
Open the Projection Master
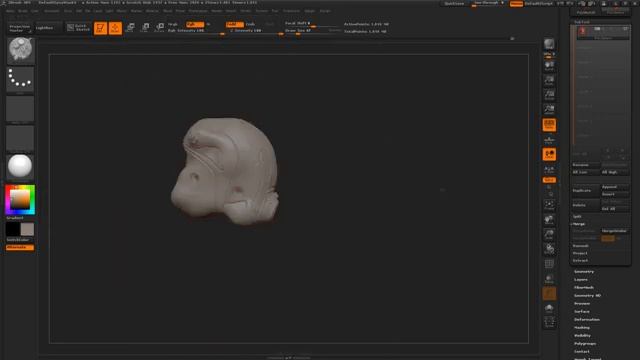tap(20, 28)
